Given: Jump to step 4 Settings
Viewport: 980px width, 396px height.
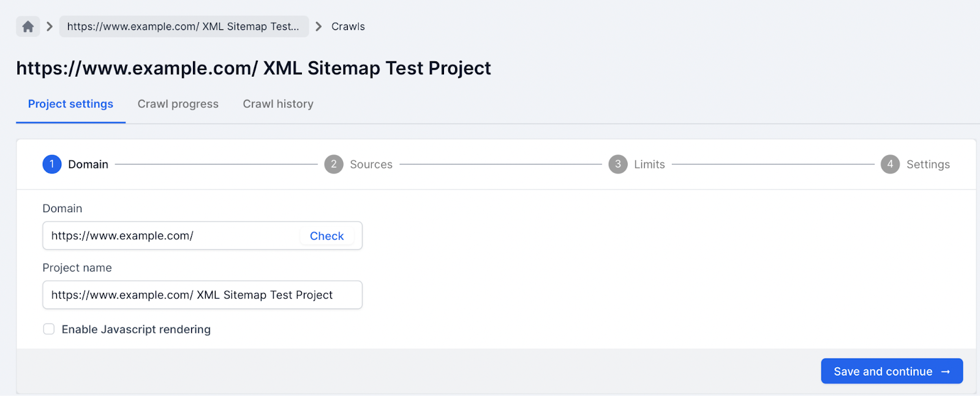Looking at the screenshot, I should click(x=916, y=164).
